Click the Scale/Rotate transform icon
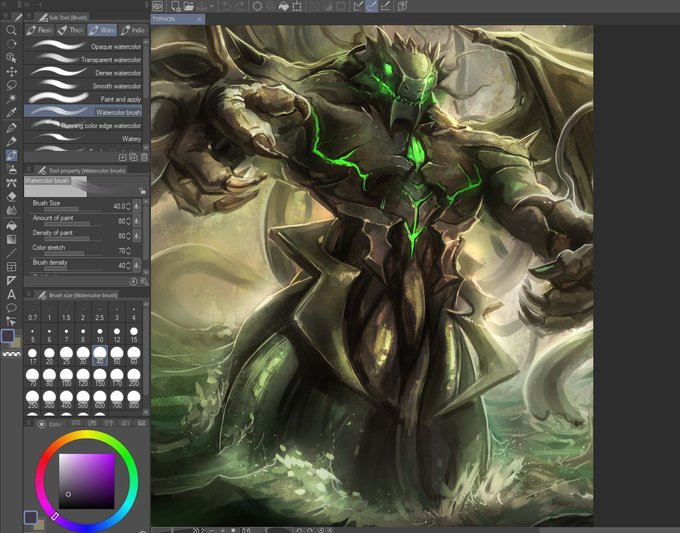The width and height of the screenshot is (680, 533). click(x=297, y=6)
